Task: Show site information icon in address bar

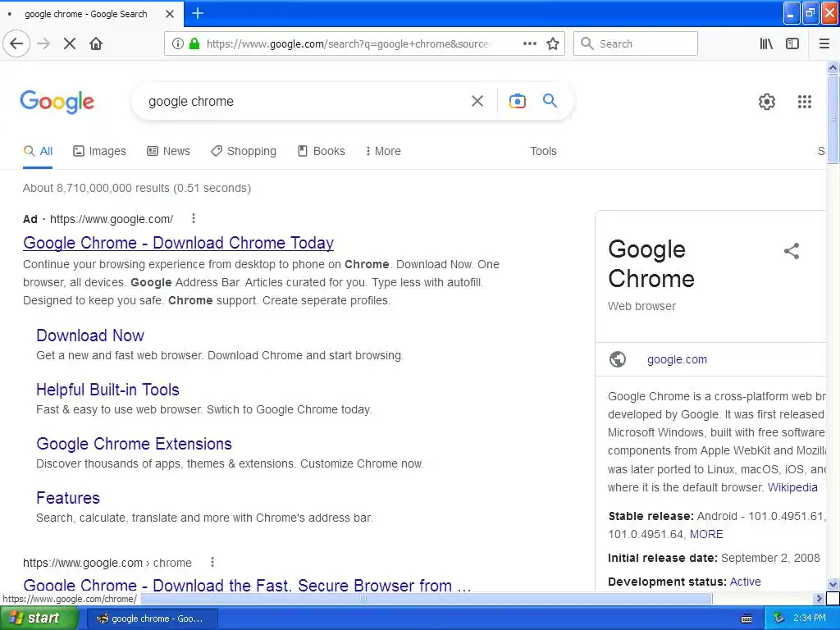Action: (178, 43)
